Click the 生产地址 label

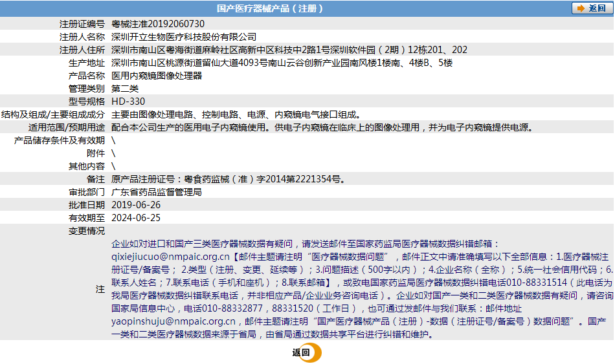tap(87, 63)
